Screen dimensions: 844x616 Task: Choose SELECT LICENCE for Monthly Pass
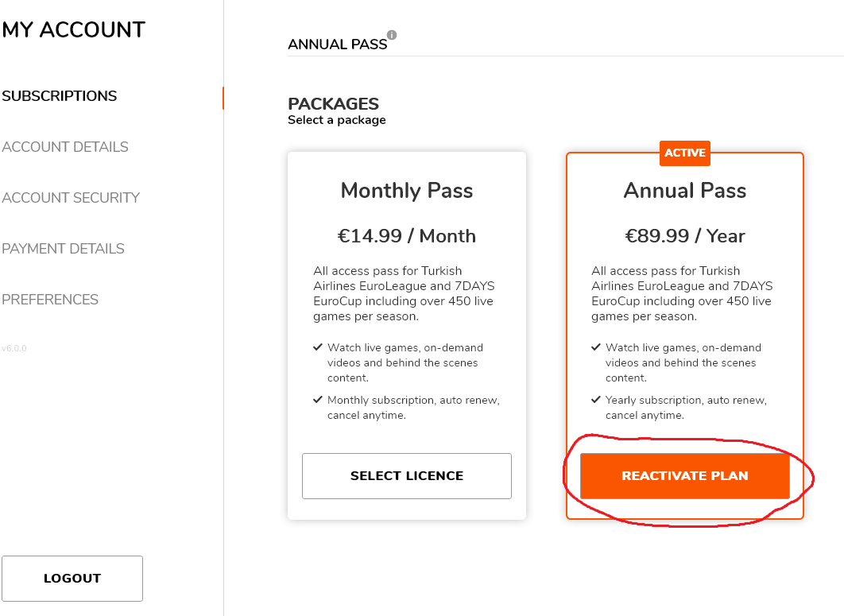(407, 476)
